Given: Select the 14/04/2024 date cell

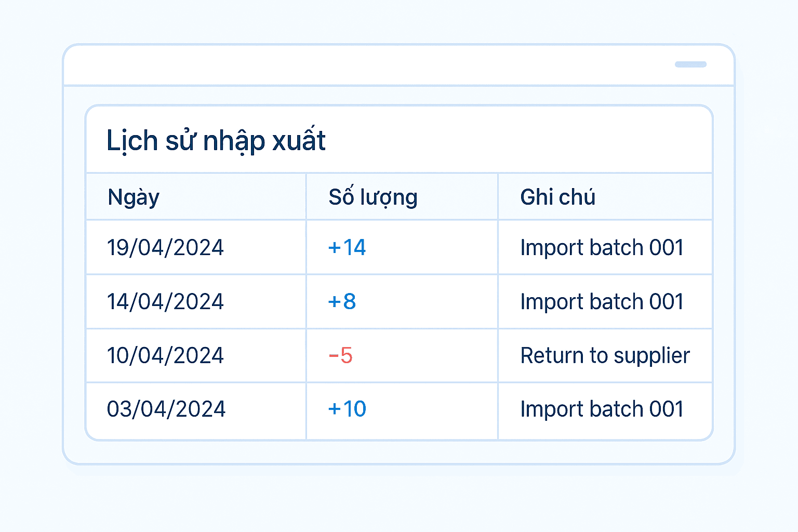Looking at the screenshot, I should tap(165, 302).
